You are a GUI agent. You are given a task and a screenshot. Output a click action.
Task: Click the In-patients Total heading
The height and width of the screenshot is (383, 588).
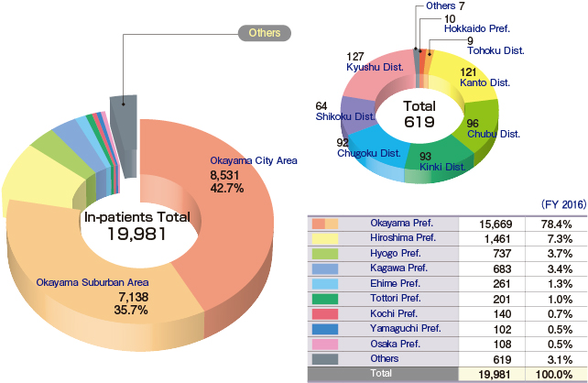point(137,217)
